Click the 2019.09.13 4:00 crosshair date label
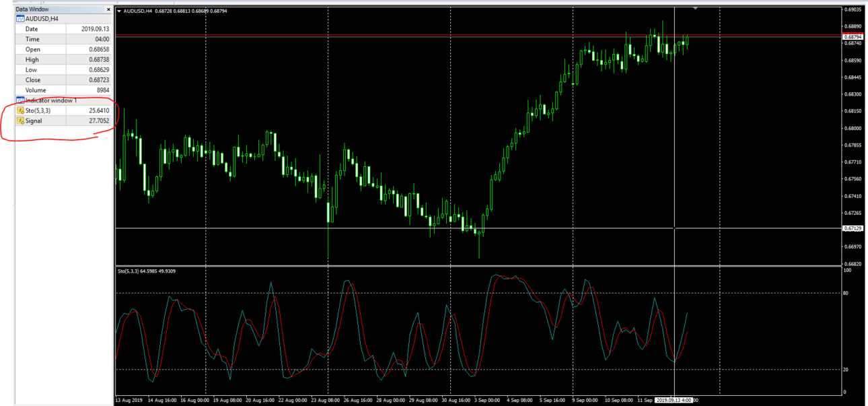 click(x=674, y=400)
